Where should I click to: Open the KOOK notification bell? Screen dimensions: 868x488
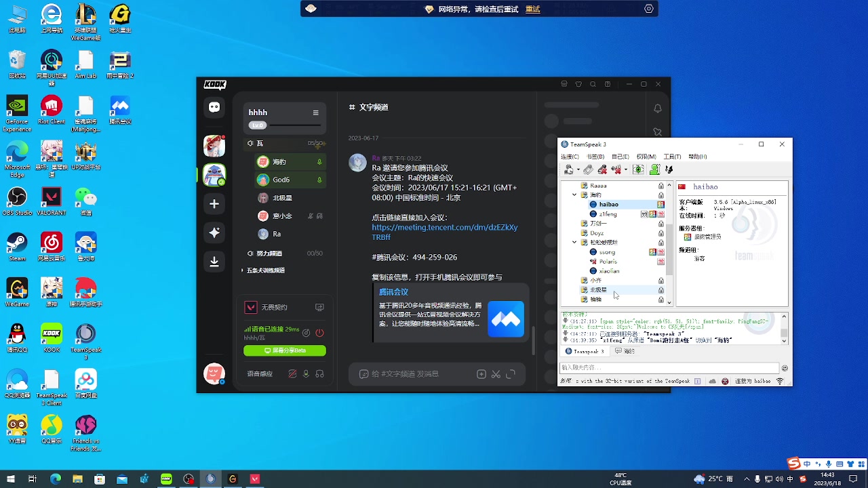(657, 108)
